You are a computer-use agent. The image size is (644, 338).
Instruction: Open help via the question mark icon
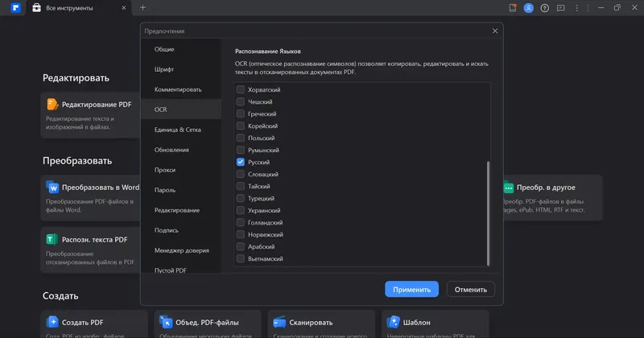(x=545, y=8)
